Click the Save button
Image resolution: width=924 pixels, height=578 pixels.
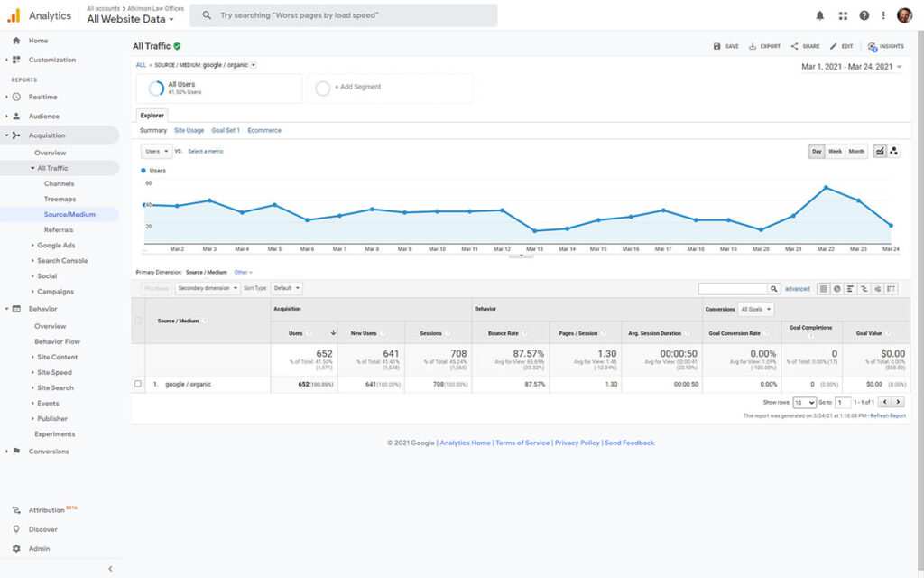click(x=726, y=46)
